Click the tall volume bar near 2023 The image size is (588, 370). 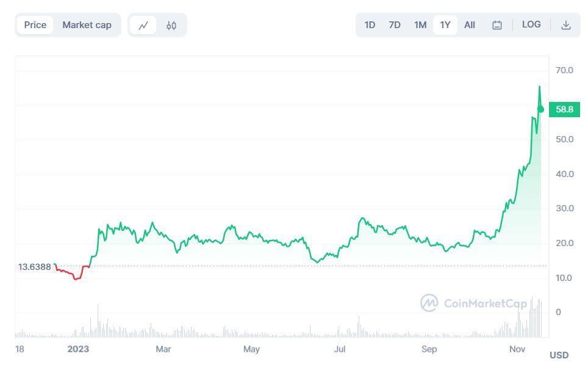coord(98,321)
